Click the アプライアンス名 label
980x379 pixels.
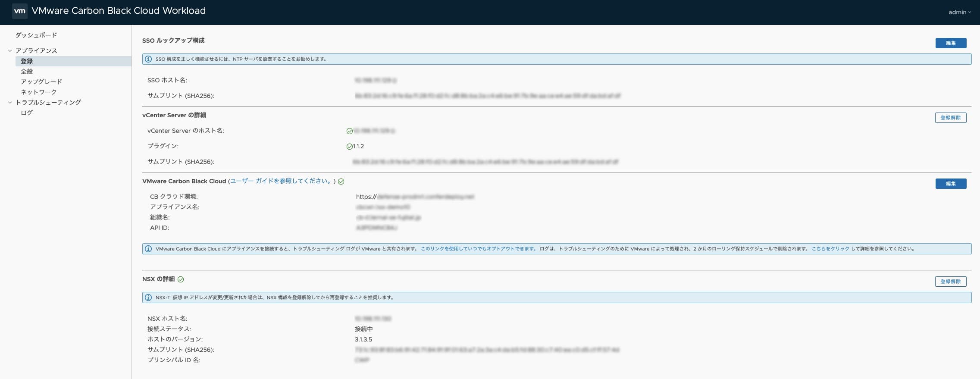pyautogui.click(x=175, y=207)
